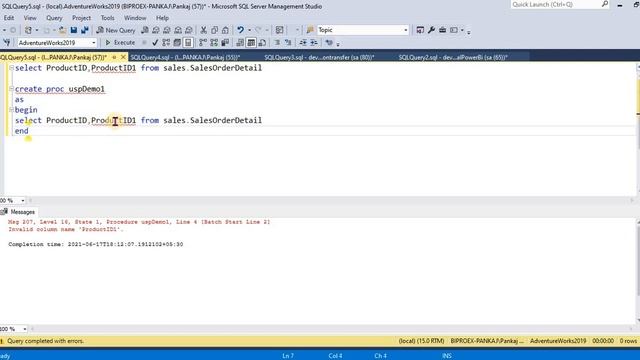Image resolution: width=640 pixels, height=360 pixels.
Task: Toggle the IntelliSense Enabled button
Action: pos(188,42)
